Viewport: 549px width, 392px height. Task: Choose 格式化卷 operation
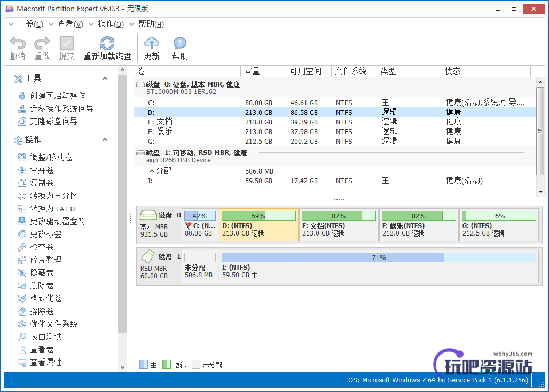40,298
